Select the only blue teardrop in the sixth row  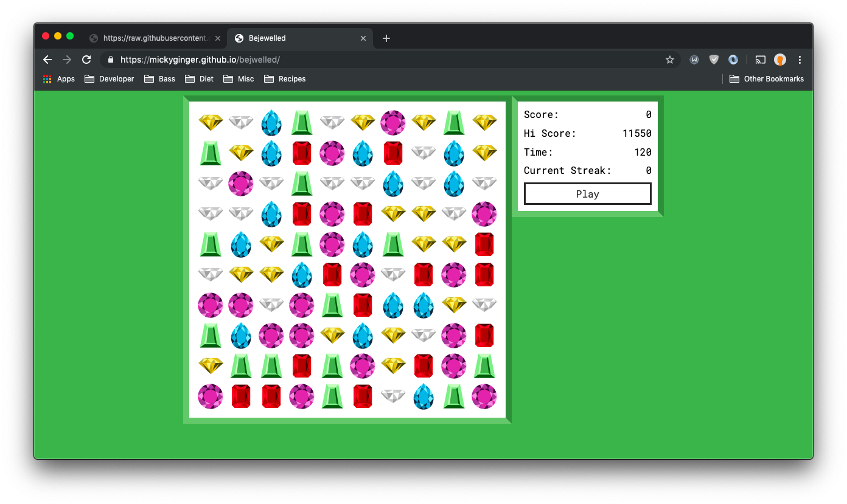(302, 274)
